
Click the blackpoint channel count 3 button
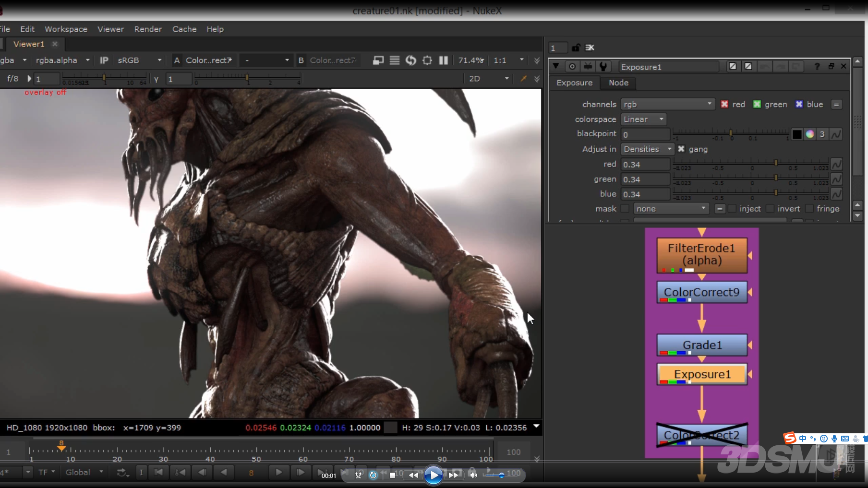822,134
